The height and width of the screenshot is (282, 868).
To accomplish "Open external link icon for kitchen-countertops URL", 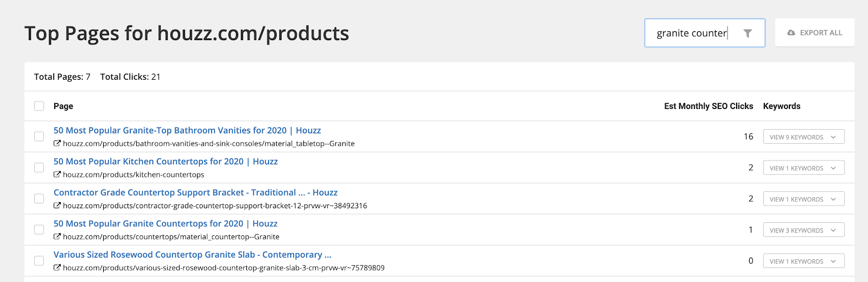I will (x=57, y=175).
